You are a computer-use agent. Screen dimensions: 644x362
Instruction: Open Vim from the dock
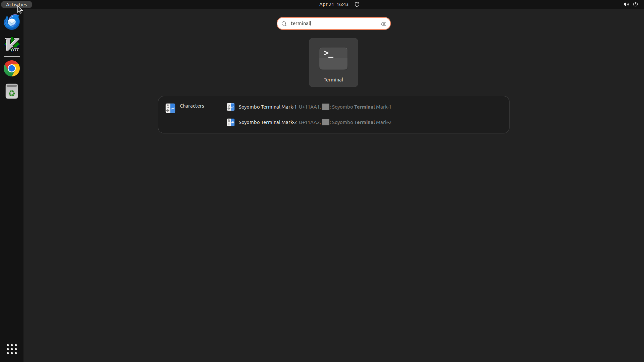pos(12,45)
